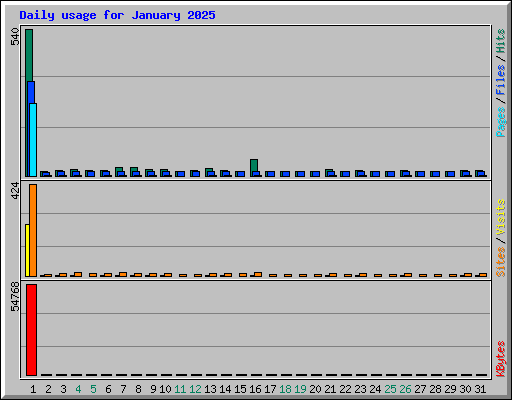Screen dimensions: 512x400
Task: Click day label 19 on the axis
Action: 300,389
